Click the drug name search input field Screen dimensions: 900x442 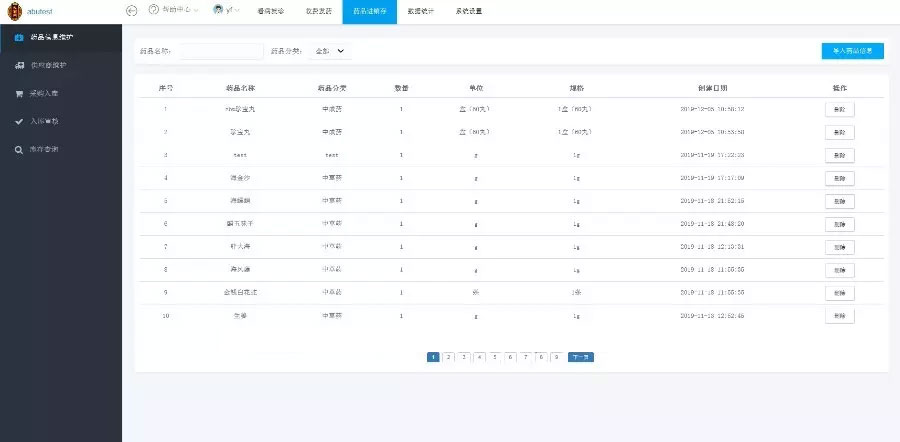(x=221, y=50)
